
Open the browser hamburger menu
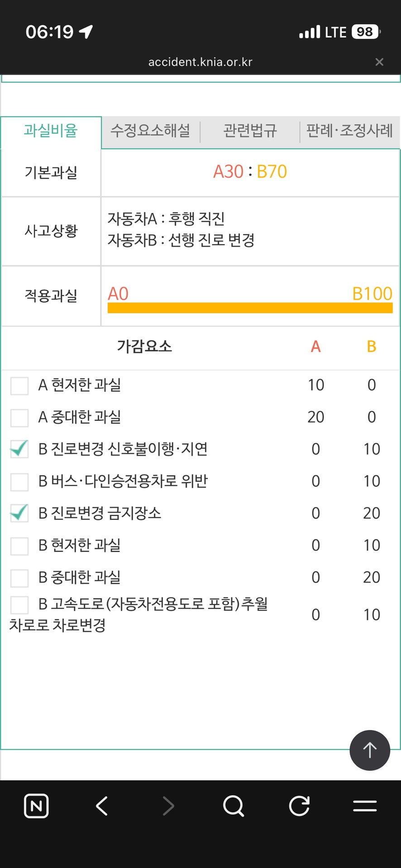tap(365, 806)
